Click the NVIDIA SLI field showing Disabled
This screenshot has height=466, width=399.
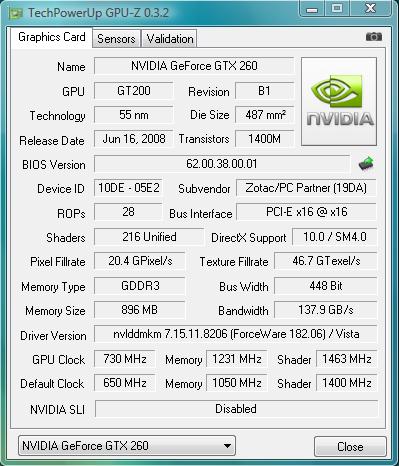tap(236, 409)
